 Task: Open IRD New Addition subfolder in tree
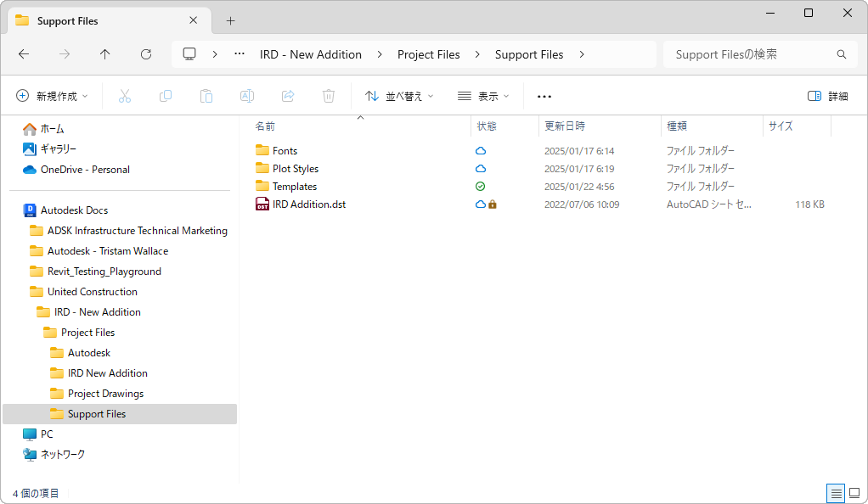(x=99, y=373)
